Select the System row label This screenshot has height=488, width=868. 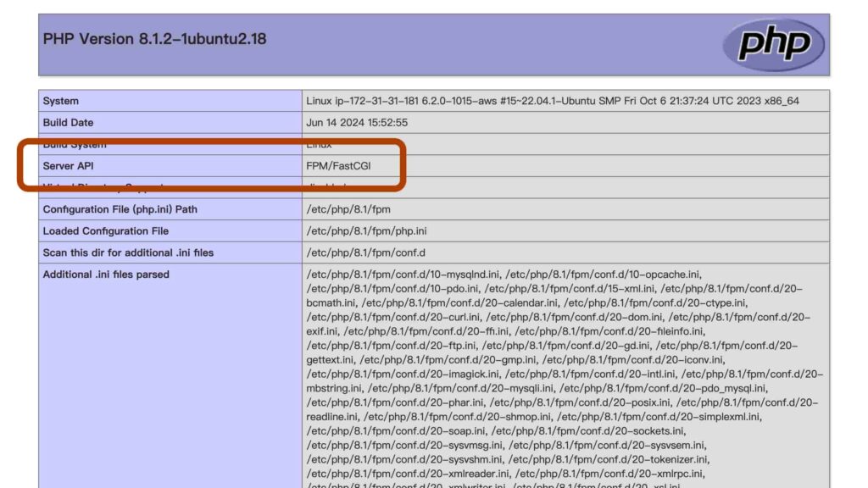click(63, 100)
